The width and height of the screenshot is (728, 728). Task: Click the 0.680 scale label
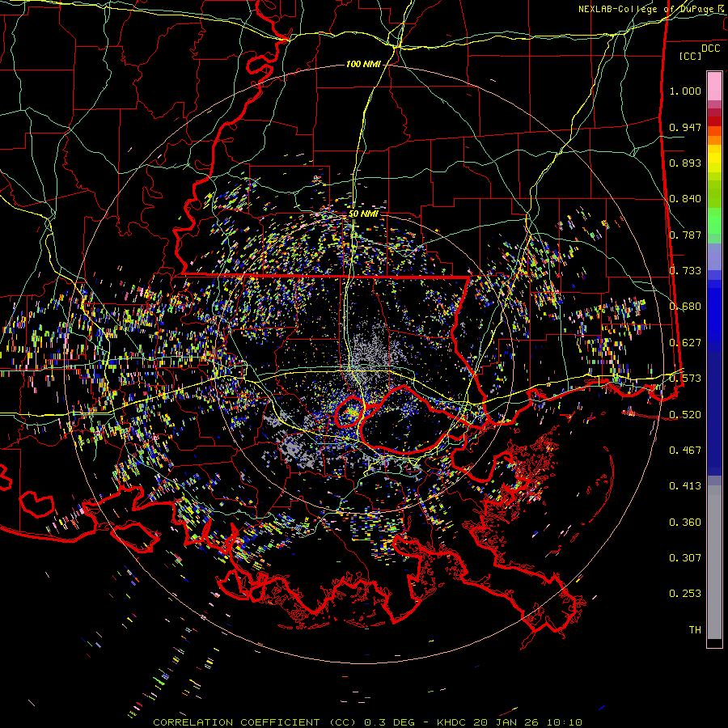click(685, 307)
